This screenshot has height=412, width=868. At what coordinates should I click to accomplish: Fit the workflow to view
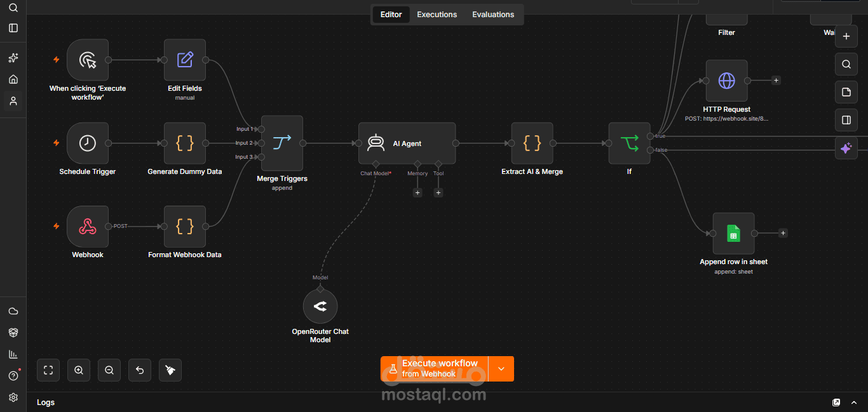48,370
